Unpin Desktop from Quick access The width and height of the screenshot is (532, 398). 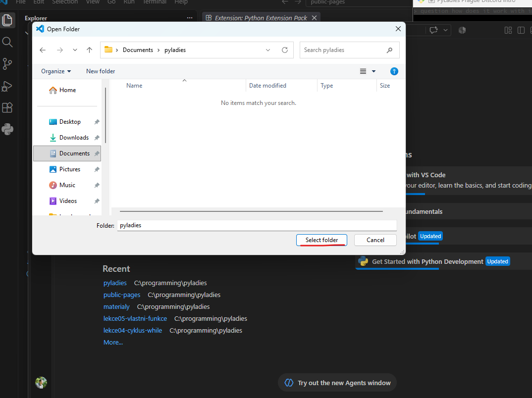click(97, 122)
